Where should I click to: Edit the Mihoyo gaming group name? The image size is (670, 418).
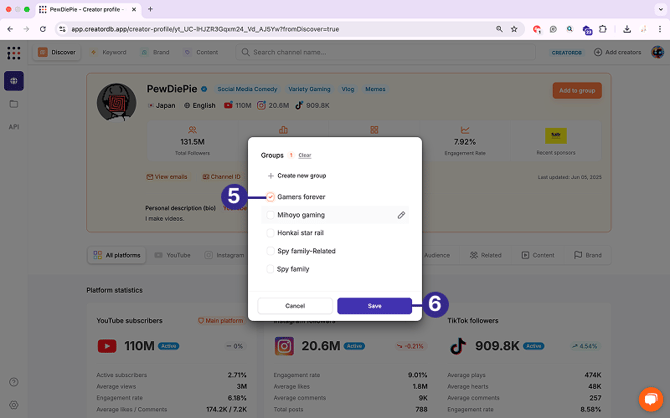coord(401,215)
